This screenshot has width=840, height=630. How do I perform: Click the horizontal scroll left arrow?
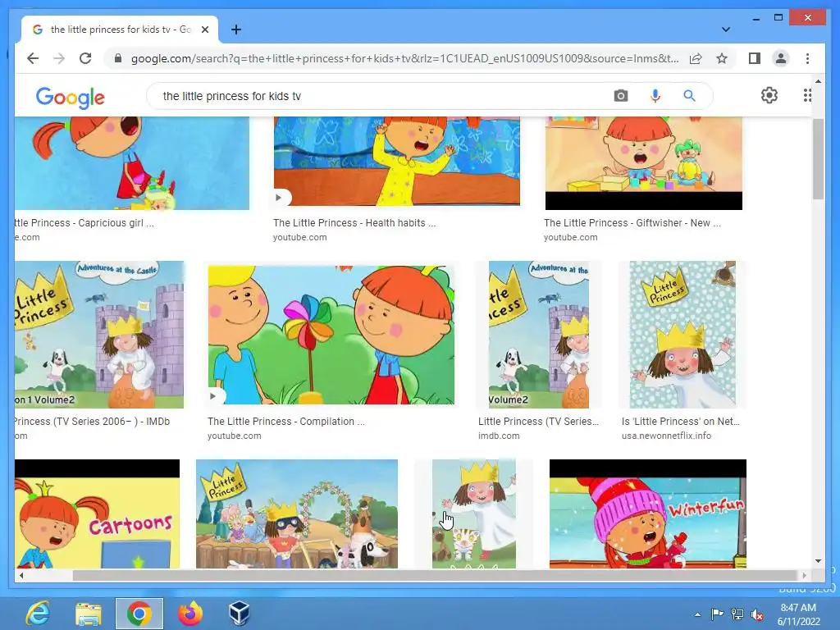(21, 575)
